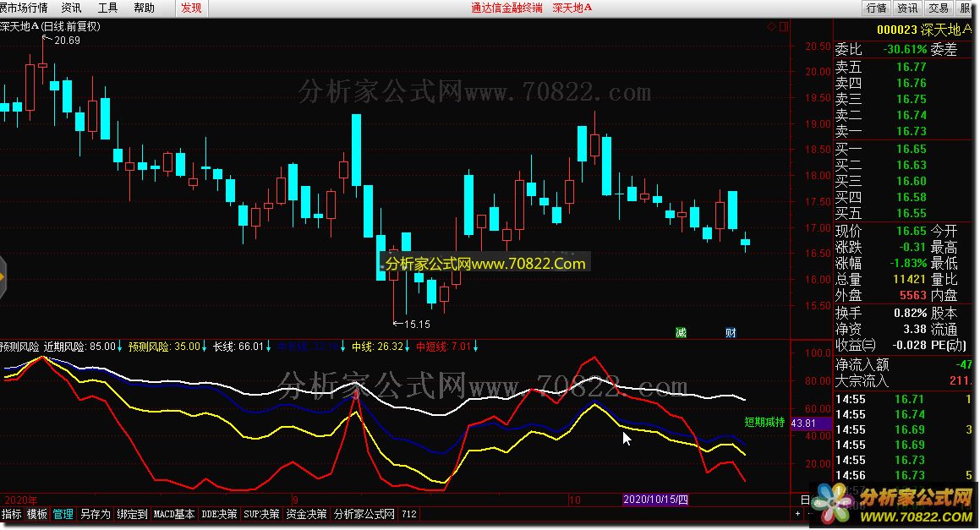Open the 工具 menu
This screenshot has width=980, height=530.
tap(107, 8)
